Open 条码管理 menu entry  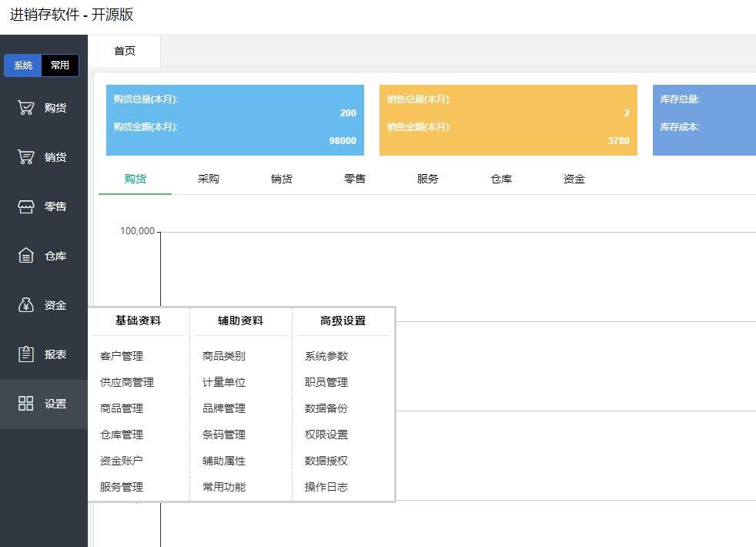tap(224, 435)
